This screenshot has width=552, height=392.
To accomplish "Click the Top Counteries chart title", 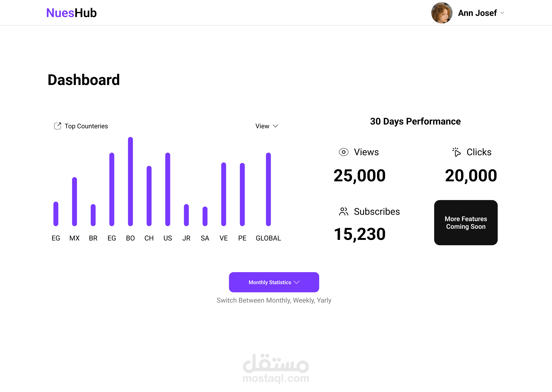I will click(x=86, y=126).
